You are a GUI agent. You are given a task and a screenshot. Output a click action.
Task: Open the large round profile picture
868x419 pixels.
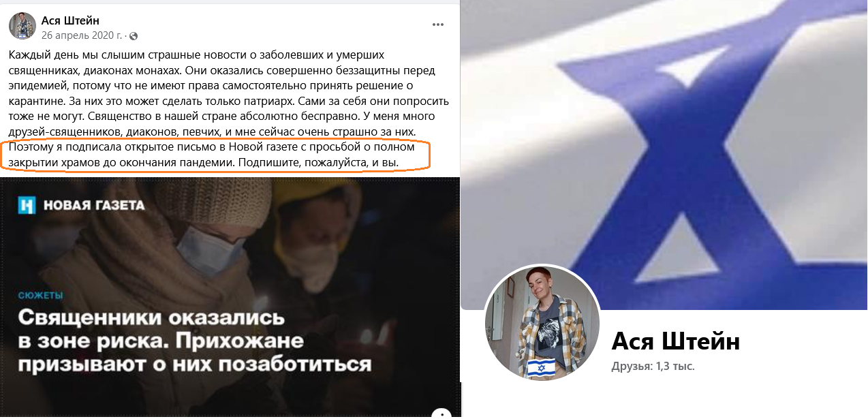(542, 322)
